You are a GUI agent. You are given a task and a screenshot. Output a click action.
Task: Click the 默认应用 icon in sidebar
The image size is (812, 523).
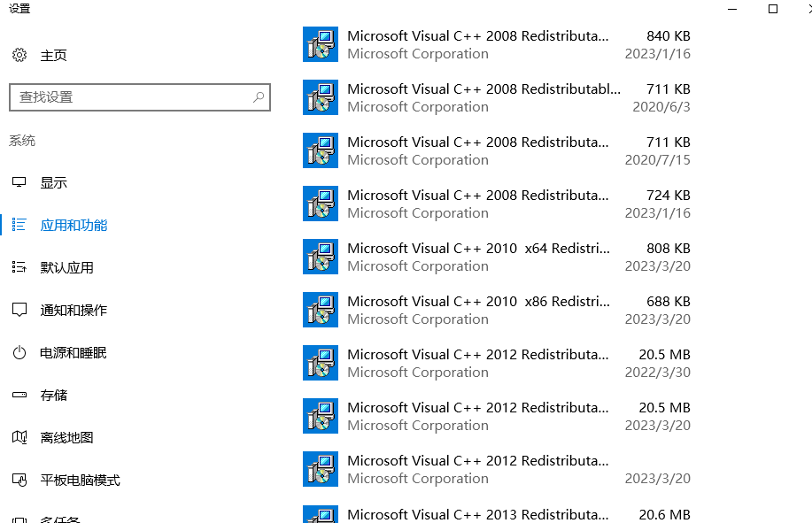(x=19, y=267)
